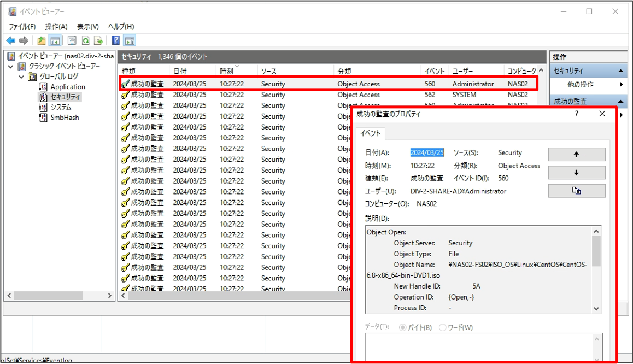
Task: Switch to the イベント tab in properties dialog
Action: pyautogui.click(x=371, y=133)
